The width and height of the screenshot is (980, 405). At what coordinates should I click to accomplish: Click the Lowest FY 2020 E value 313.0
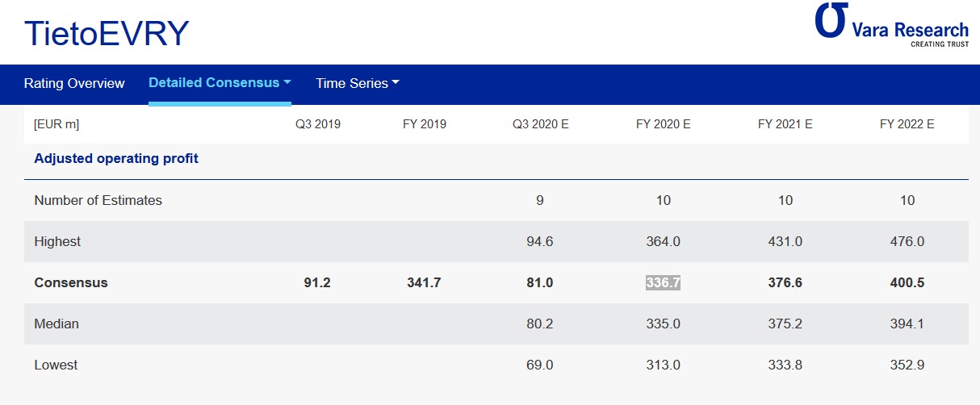[663, 365]
